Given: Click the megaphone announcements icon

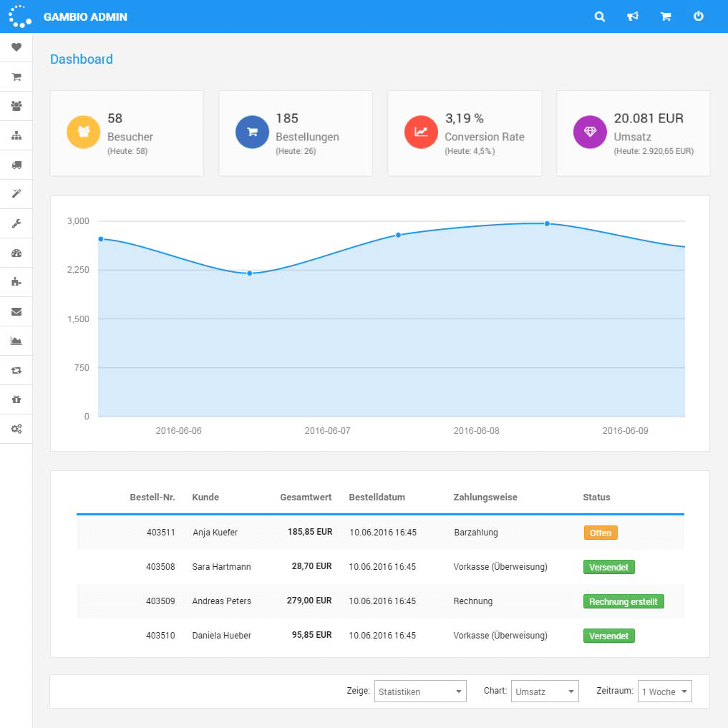Looking at the screenshot, I should point(633,16).
